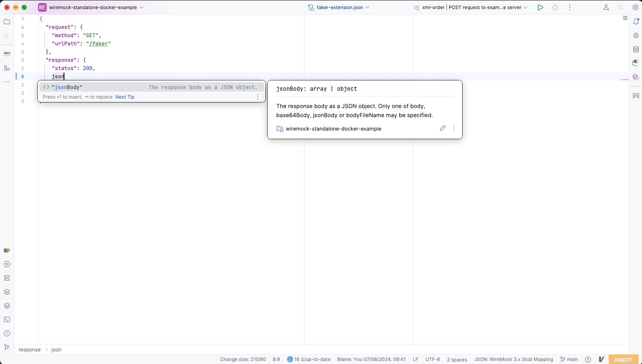Click the Change size: 210/80 status text
Screen dimensions: 642x364
pyautogui.click(x=243, y=359)
